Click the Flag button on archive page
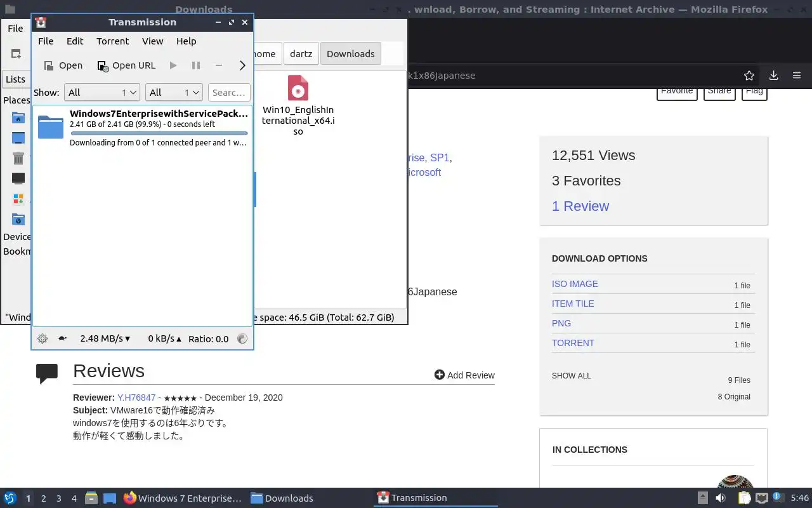The width and height of the screenshot is (812, 508). coord(754,93)
